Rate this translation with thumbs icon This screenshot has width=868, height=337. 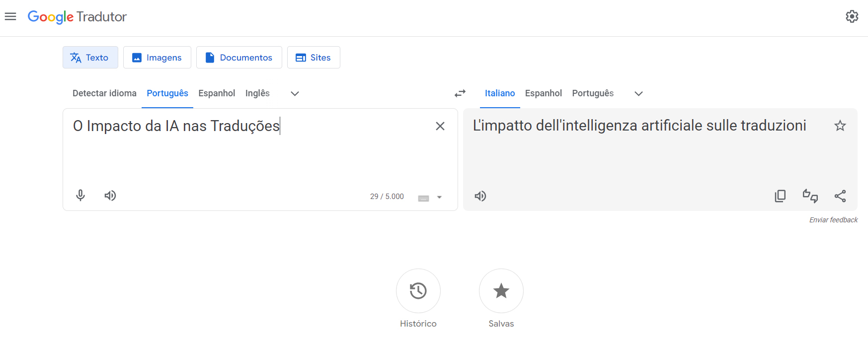pos(810,196)
